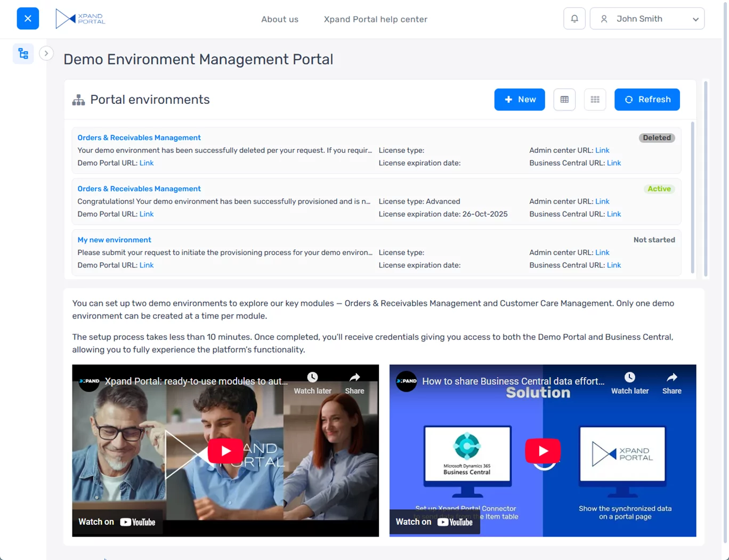729x560 pixels.
Task: Open Xpand Portal help center
Action: 375,19
